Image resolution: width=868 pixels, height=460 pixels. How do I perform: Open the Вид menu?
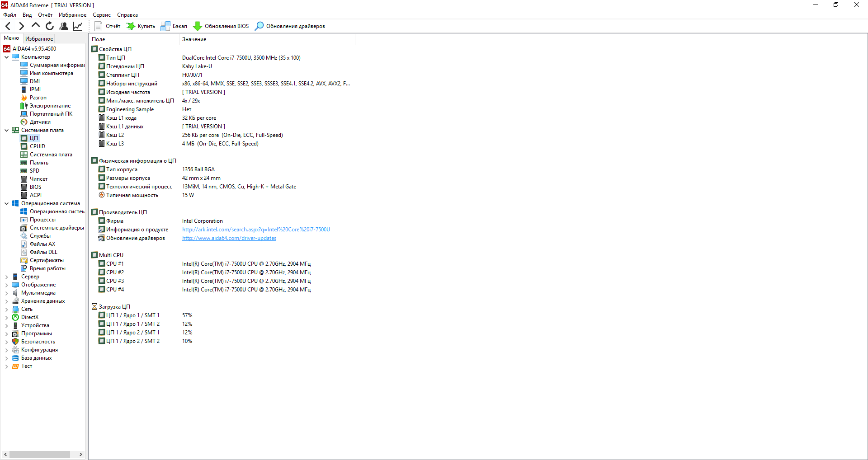click(27, 15)
